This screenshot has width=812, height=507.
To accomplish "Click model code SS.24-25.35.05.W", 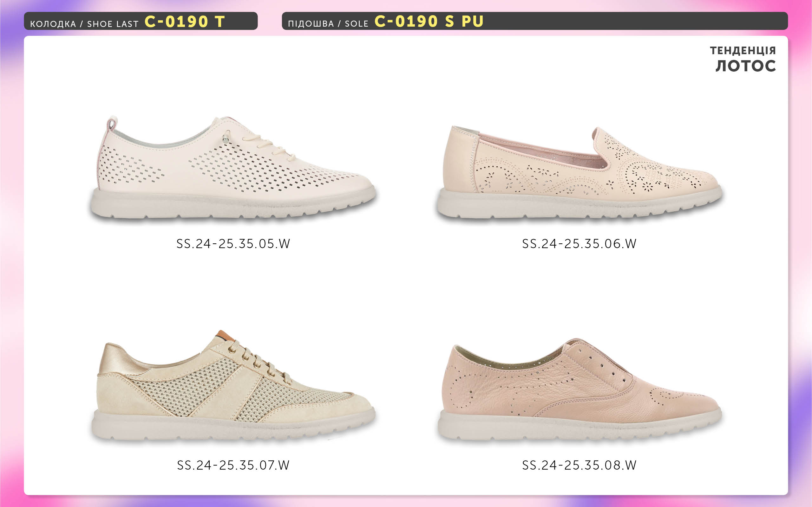I will point(233,244).
